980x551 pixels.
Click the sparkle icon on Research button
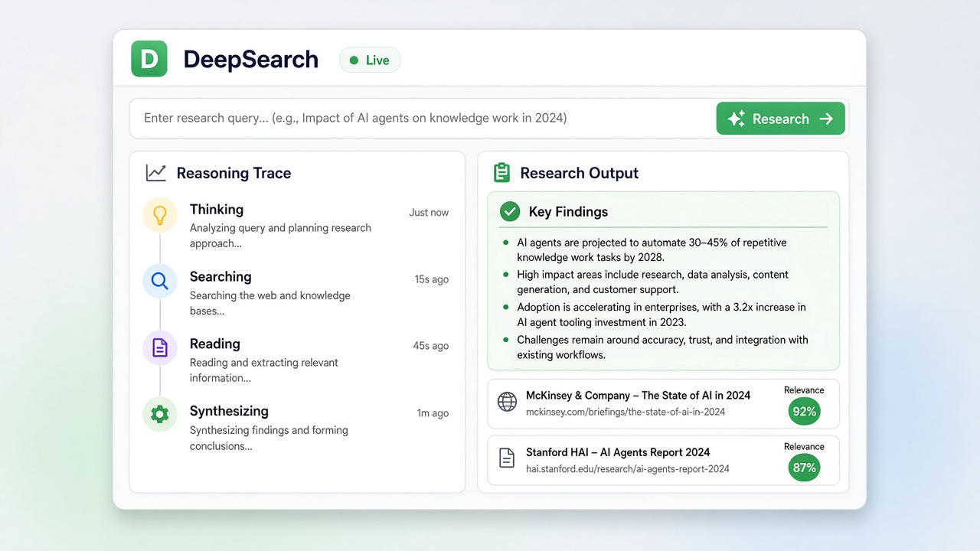[736, 119]
